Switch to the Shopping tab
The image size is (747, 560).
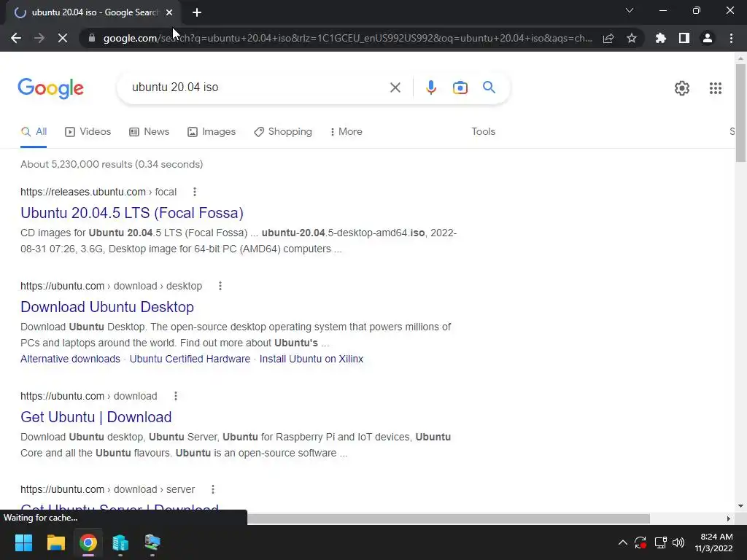tap(283, 132)
